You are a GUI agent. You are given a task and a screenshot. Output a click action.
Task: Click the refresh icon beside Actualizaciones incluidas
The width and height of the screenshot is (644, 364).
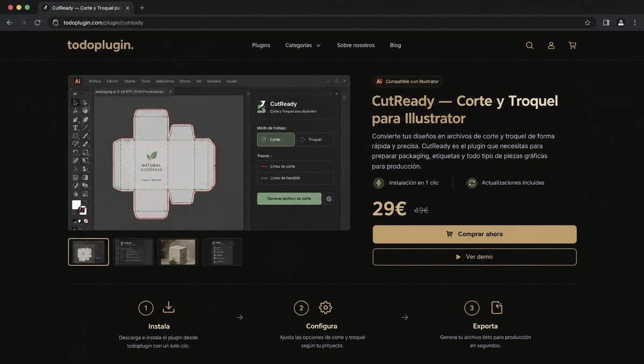point(472,183)
